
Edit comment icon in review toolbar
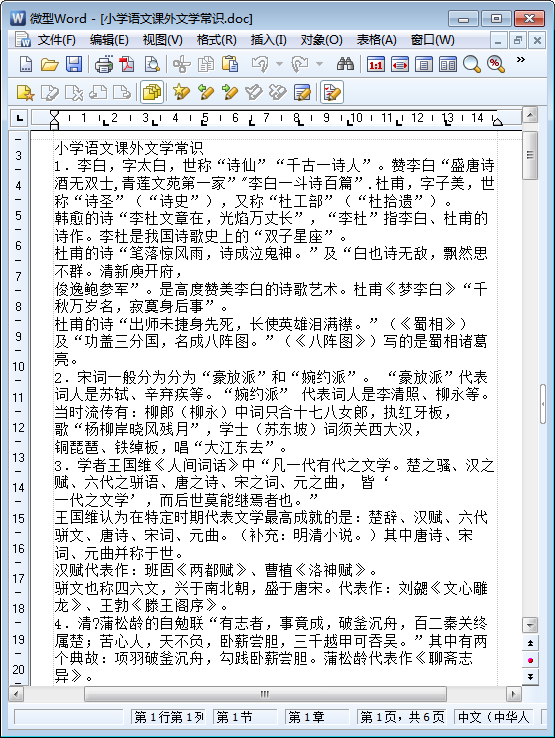point(49,92)
